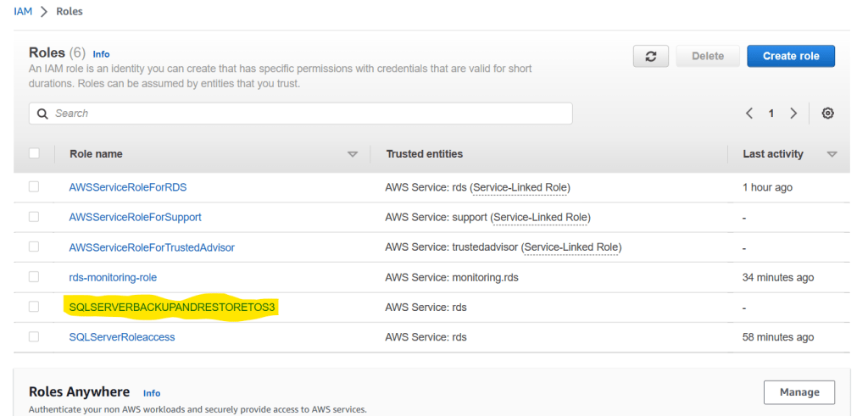
Task: Focus the roles Search field
Action: pyautogui.click(x=305, y=114)
